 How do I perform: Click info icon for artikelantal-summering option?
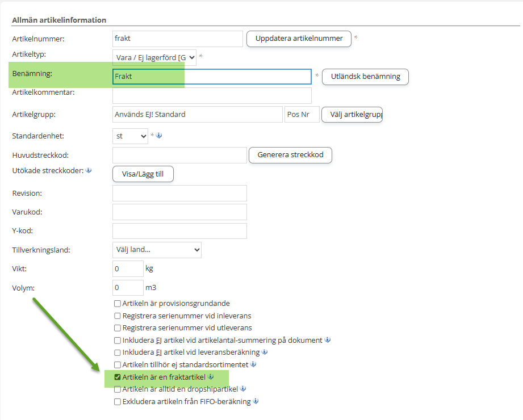pos(328,340)
